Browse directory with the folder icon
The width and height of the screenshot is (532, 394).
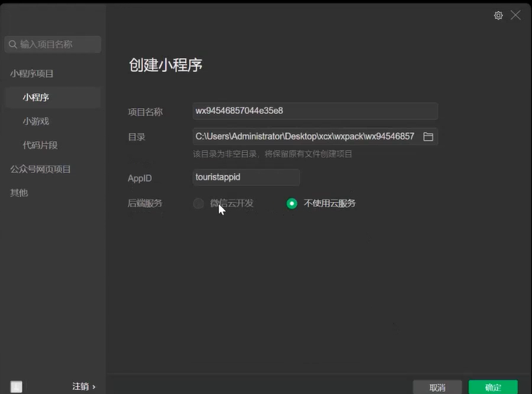(428, 137)
